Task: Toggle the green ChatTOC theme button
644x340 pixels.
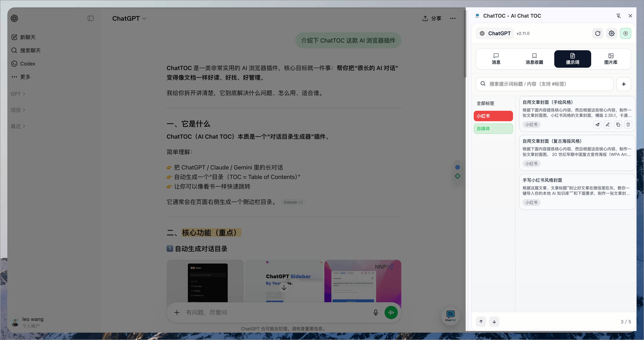Action: [625, 34]
